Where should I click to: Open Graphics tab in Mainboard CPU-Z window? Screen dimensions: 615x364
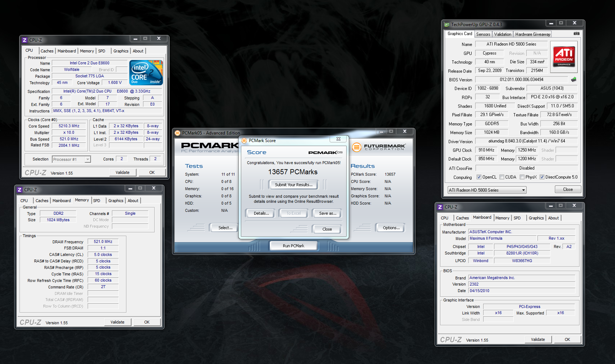[536, 218]
